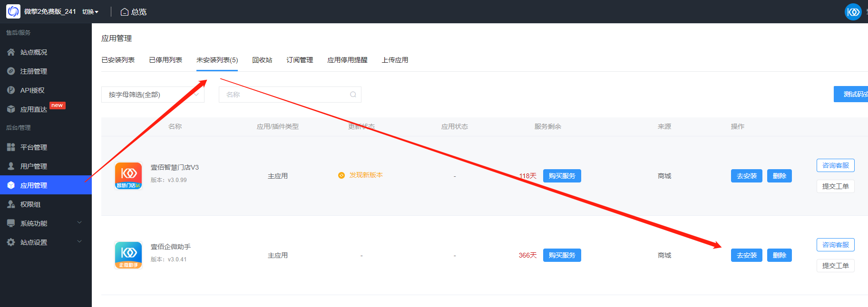Open the 总览 home icon in header

(x=125, y=12)
